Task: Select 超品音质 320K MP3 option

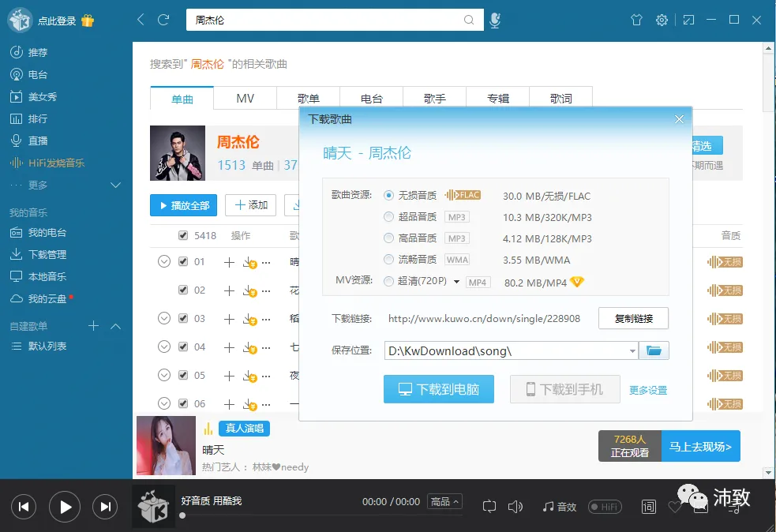Action: tap(389, 217)
